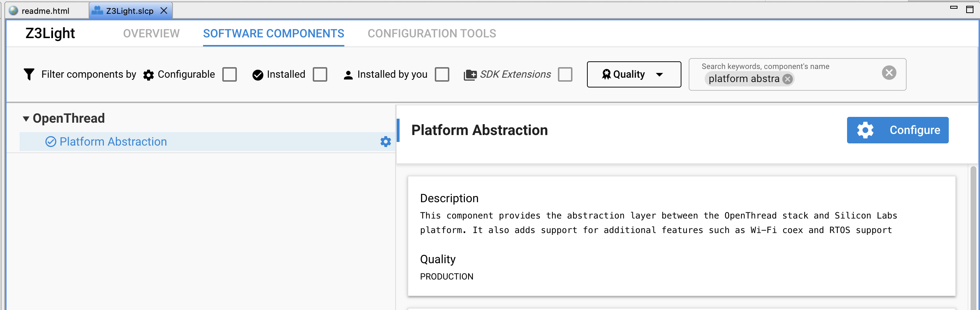Click the Description heading

coord(449,199)
